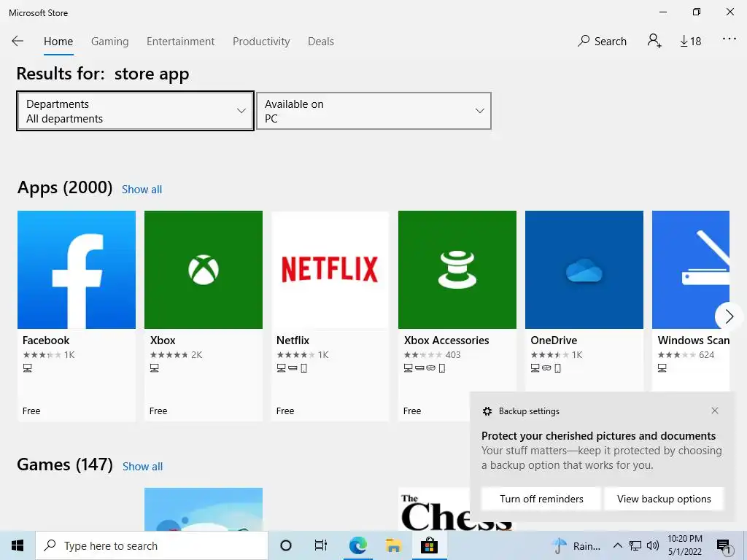Image resolution: width=747 pixels, height=560 pixels.
Task: Open Downloads and updates showing 18
Action: pos(690,42)
